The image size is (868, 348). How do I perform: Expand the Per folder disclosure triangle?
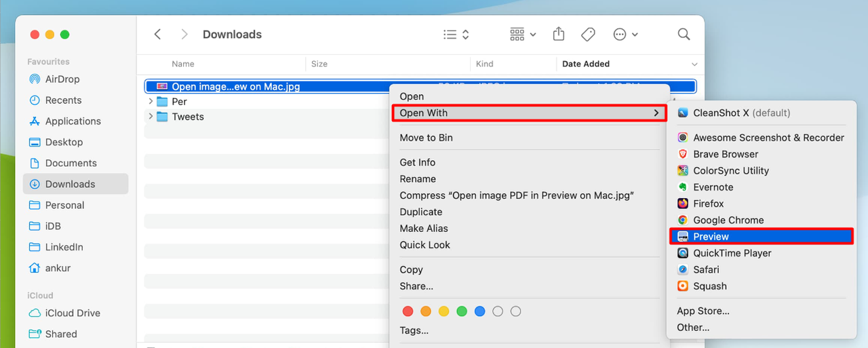tap(151, 101)
